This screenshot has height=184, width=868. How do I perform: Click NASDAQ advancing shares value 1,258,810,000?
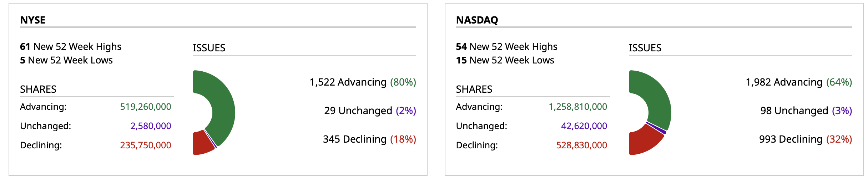click(578, 107)
